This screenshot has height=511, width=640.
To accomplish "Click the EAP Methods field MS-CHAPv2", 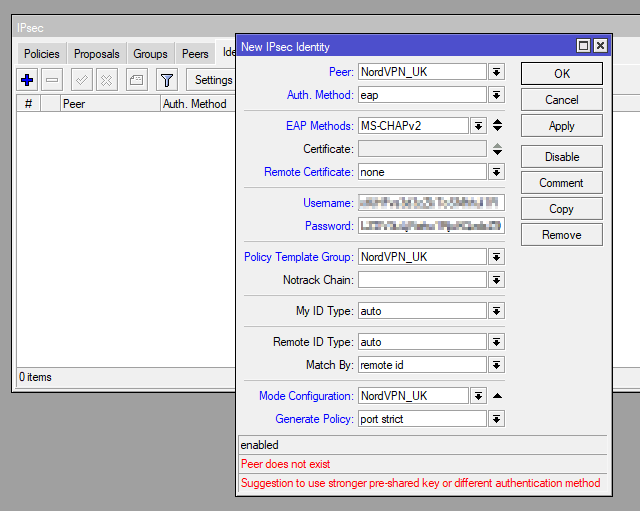I will coord(413,126).
